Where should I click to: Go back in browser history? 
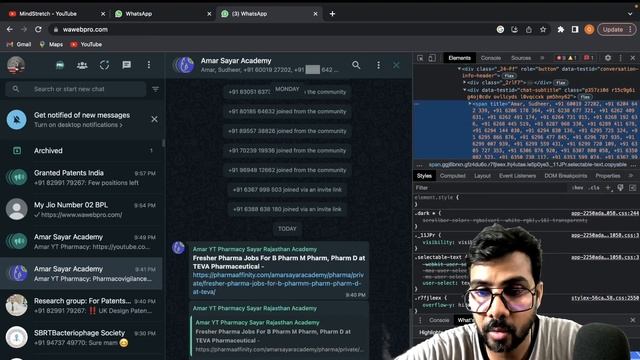pyautogui.click(x=9, y=29)
